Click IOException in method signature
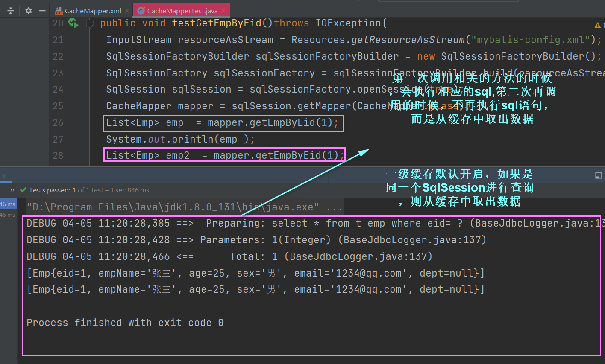This screenshot has height=364, width=605. pyautogui.click(x=348, y=23)
